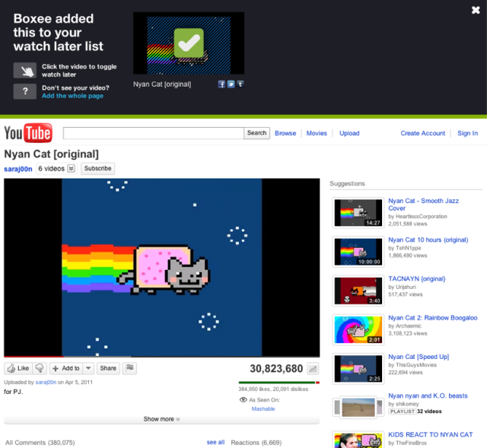Click Create Account link

click(423, 133)
